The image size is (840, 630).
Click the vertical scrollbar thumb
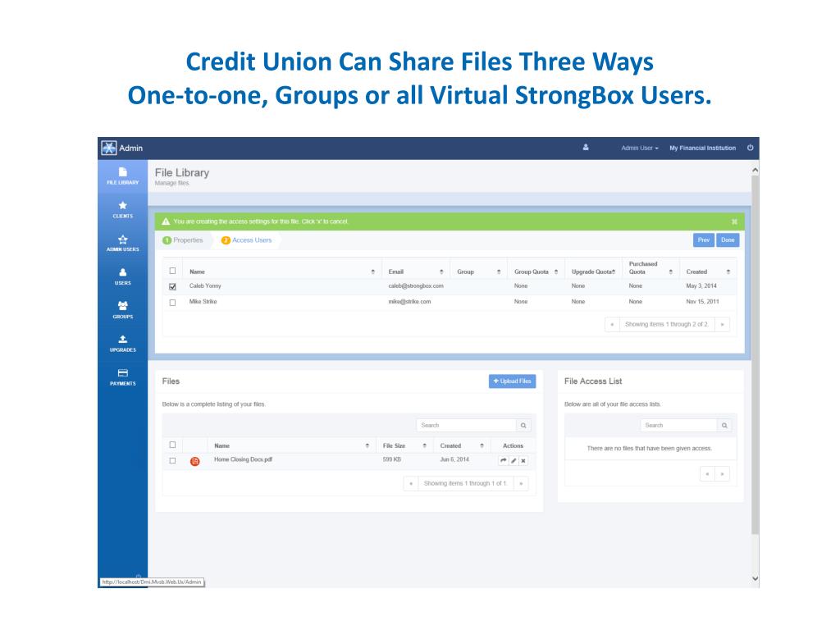coord(755,354)
